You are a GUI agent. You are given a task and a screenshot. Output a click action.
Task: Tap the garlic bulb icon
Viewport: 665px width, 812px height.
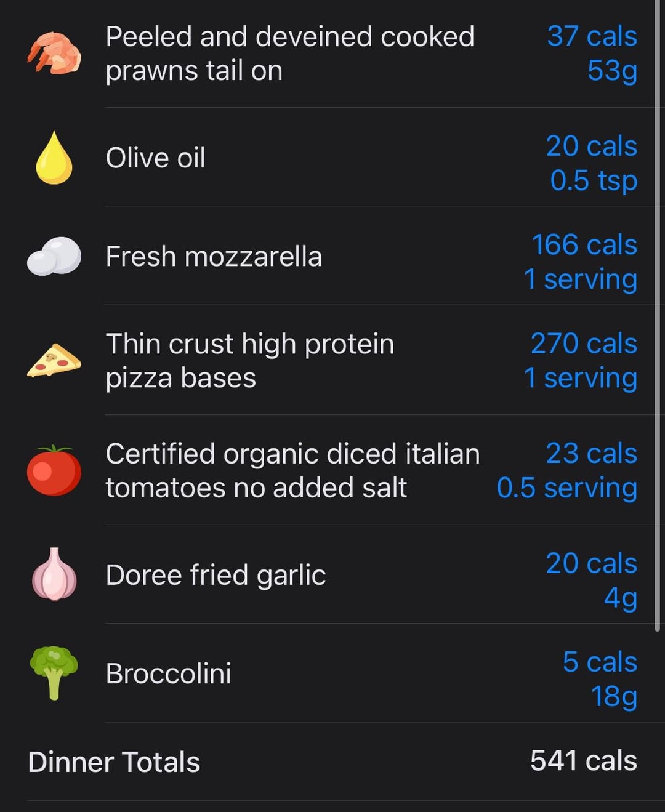(x=54, y=574)
